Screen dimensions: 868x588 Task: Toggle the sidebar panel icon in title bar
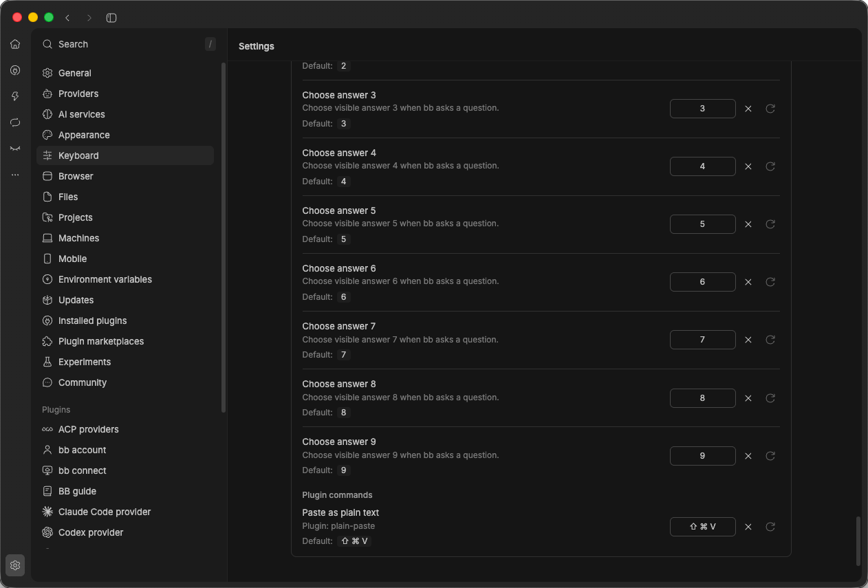111,18
